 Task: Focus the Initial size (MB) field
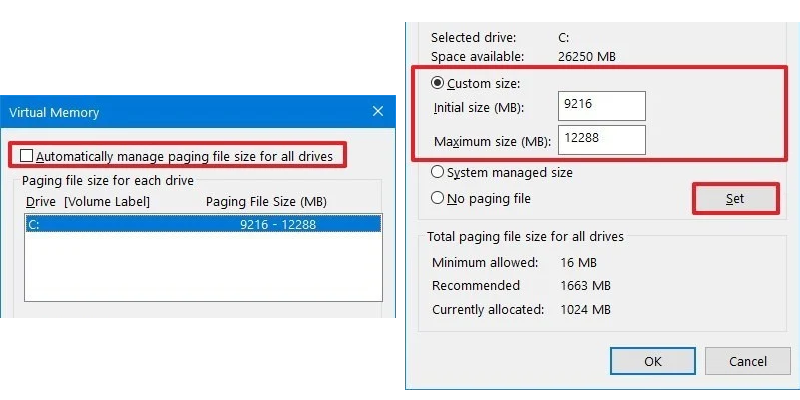pos(602,106)
